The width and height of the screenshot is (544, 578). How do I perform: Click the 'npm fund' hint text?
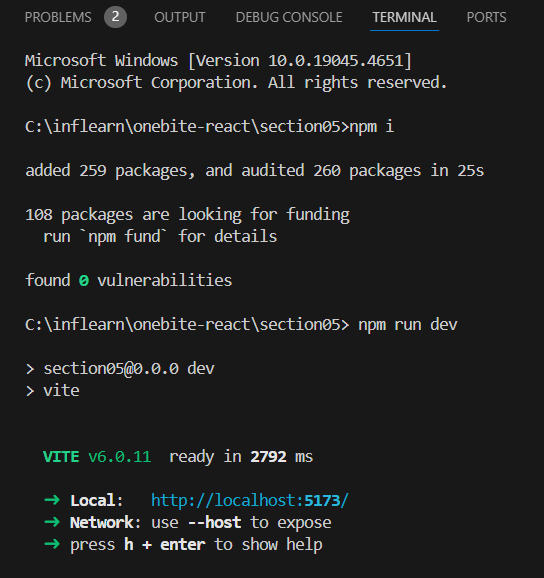pyautogui.click(x=124, y=237)
